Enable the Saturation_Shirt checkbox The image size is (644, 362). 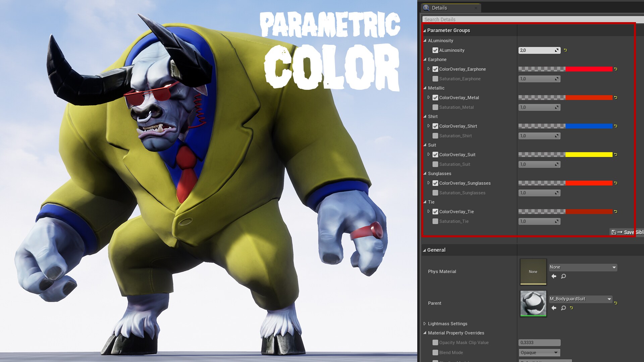(x=435, y=136)
